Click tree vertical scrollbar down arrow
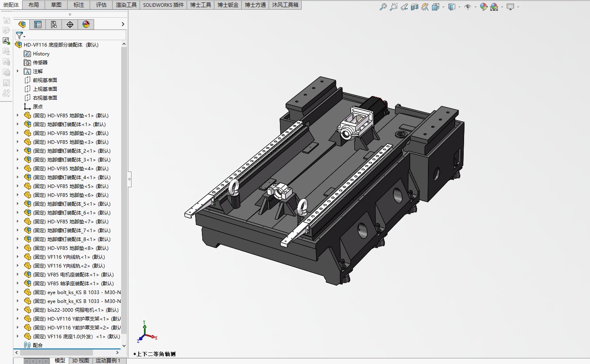 pyautogui.click(x=124, y=346)
